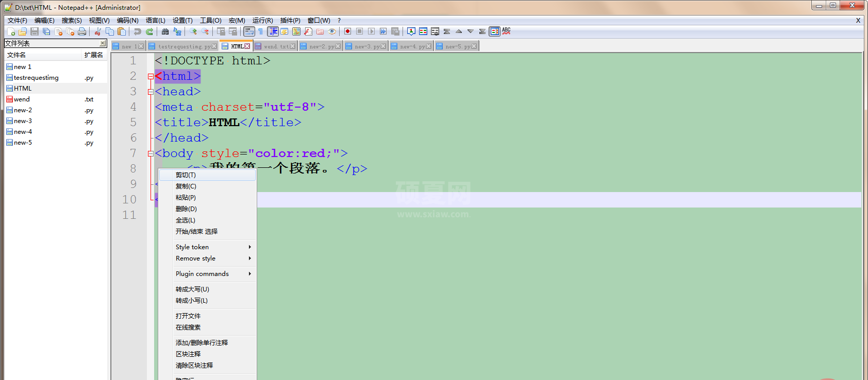Expand the Style token submenu arrow
Screen dimensions: 868x380
click(250, 247)
